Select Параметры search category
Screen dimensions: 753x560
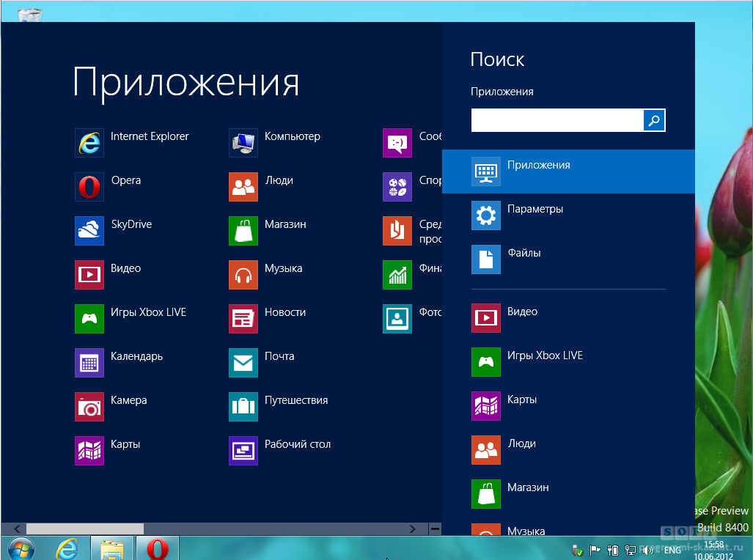click(x=568, y=215)
